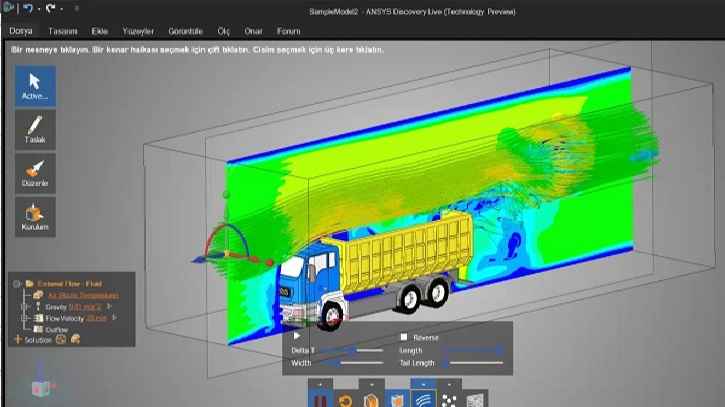Viewport: 725px width, 407px height.
Task: Select the Active pointer tool
Action: point(35,85)
